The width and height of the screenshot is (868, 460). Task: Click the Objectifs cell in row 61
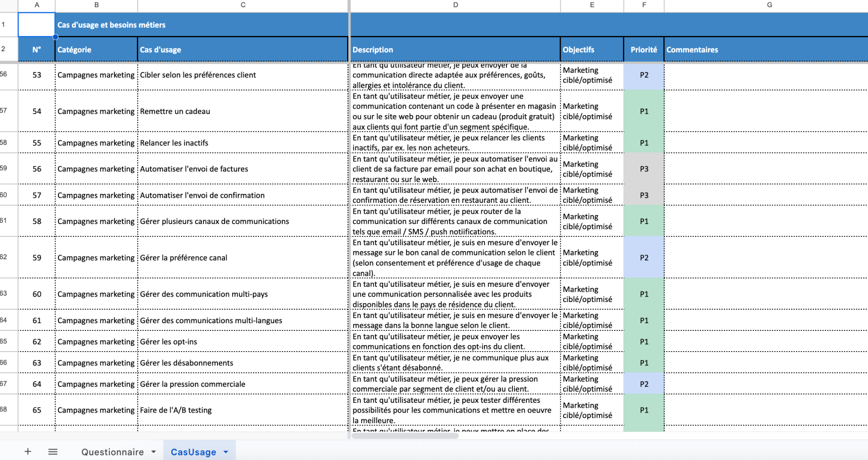(x=592, y=320)
